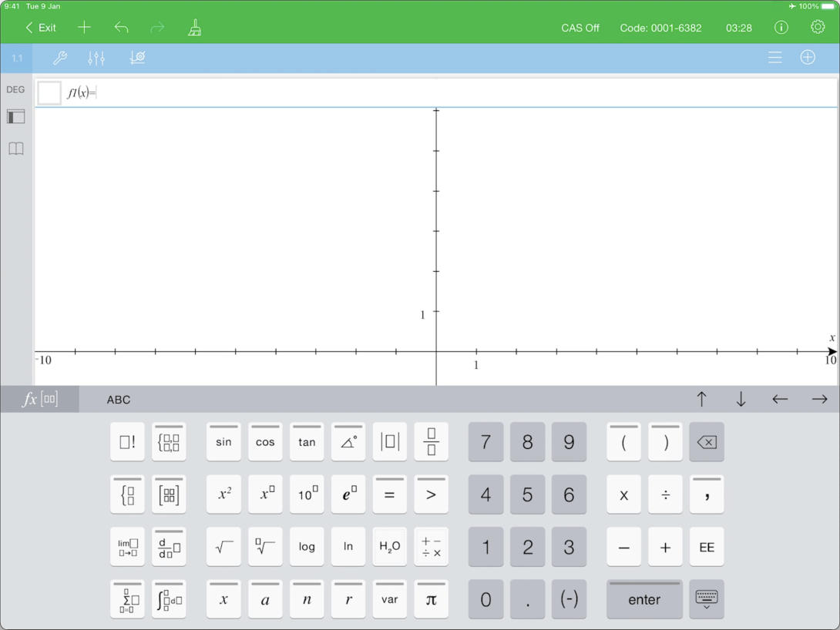Image resolution: width=840 pixels, height=630 pixels.
Task: Tap the graph trace tool icon
Action: click(137, 58)
